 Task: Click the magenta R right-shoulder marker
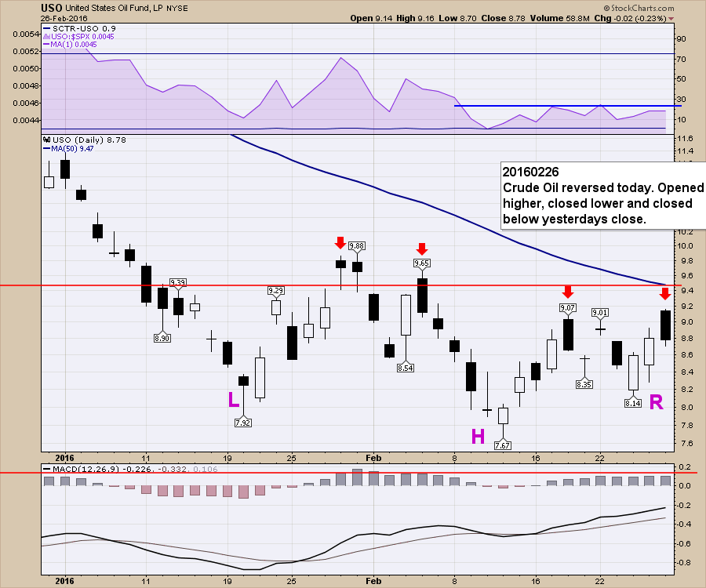coord(657,402)
